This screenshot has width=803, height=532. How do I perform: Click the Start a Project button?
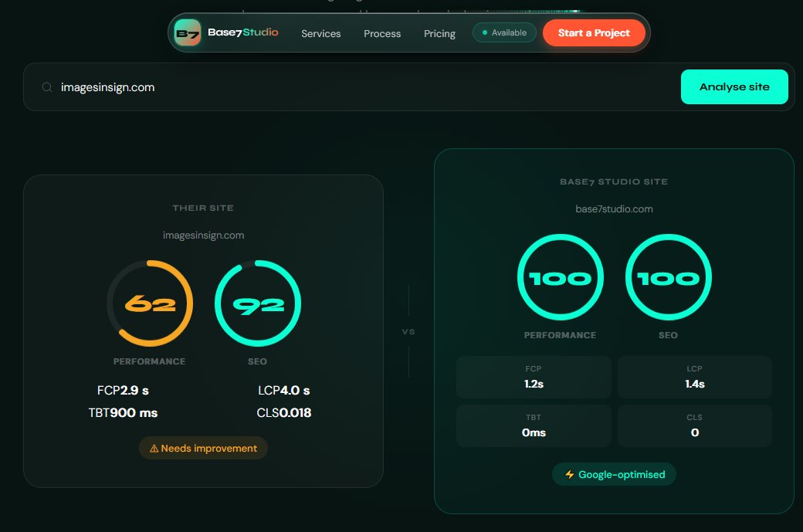594,32
